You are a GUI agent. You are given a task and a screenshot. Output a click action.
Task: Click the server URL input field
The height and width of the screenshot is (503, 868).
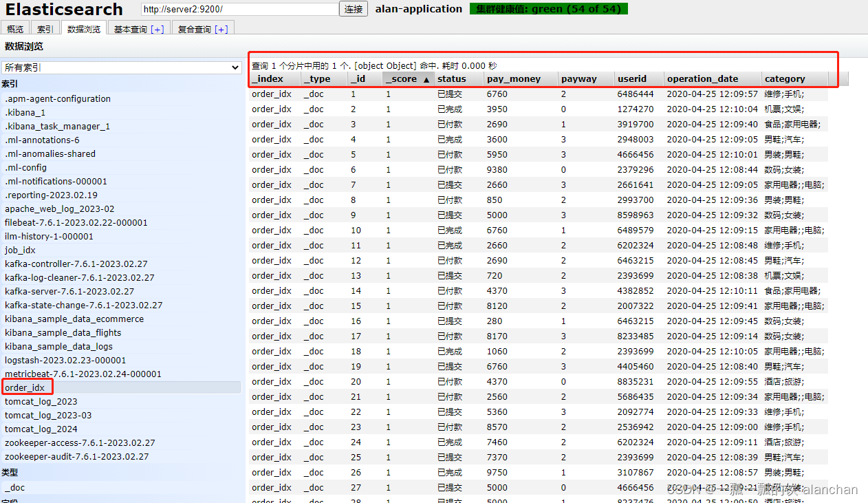(239, 10)
